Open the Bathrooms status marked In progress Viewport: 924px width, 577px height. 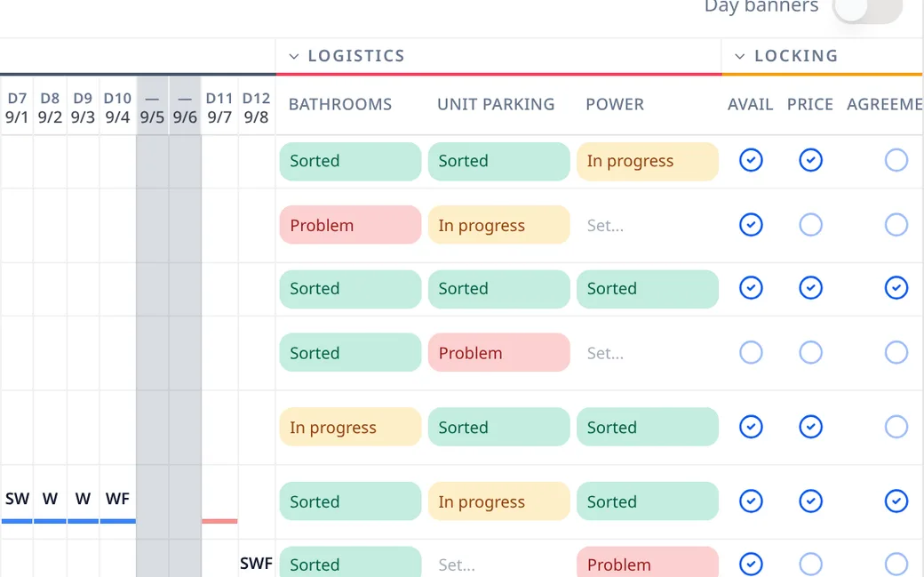pos(350,427)
